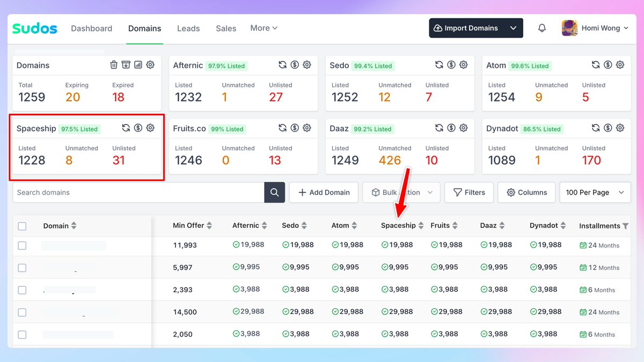This screenshot has width=644, height=362.
Task: Click the Import Domains button
Action: [466, 28]
